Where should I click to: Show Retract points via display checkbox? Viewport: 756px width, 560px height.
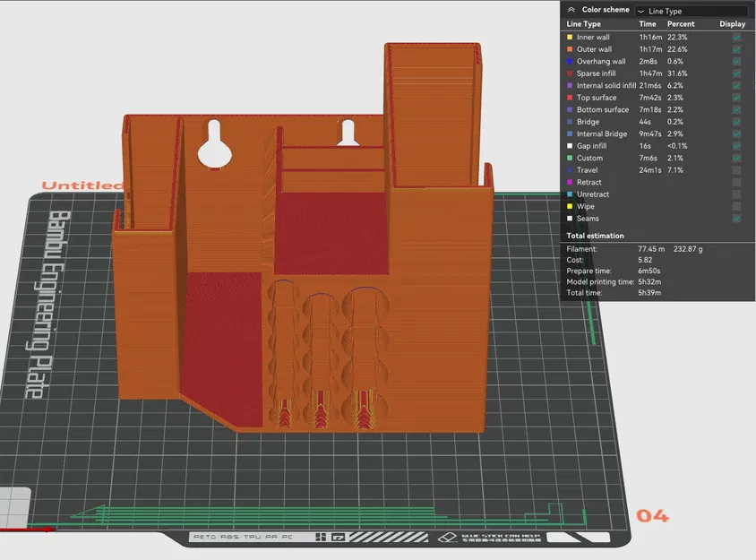736,182
